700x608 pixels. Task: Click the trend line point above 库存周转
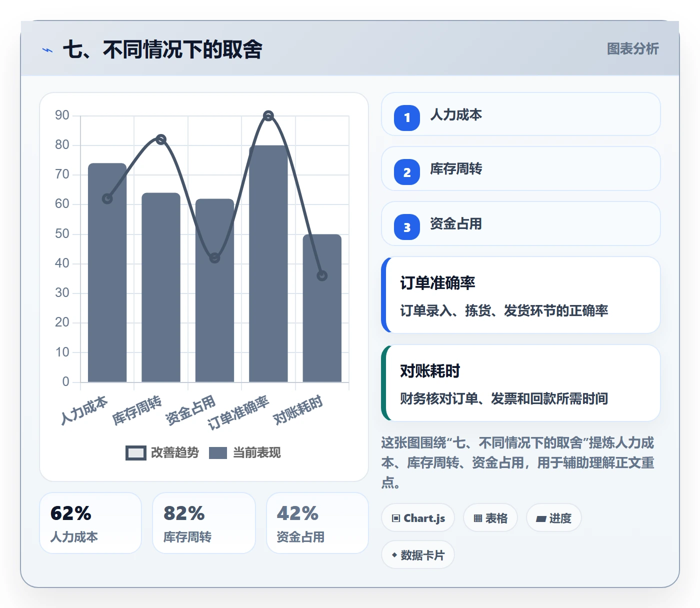(161, 139)
